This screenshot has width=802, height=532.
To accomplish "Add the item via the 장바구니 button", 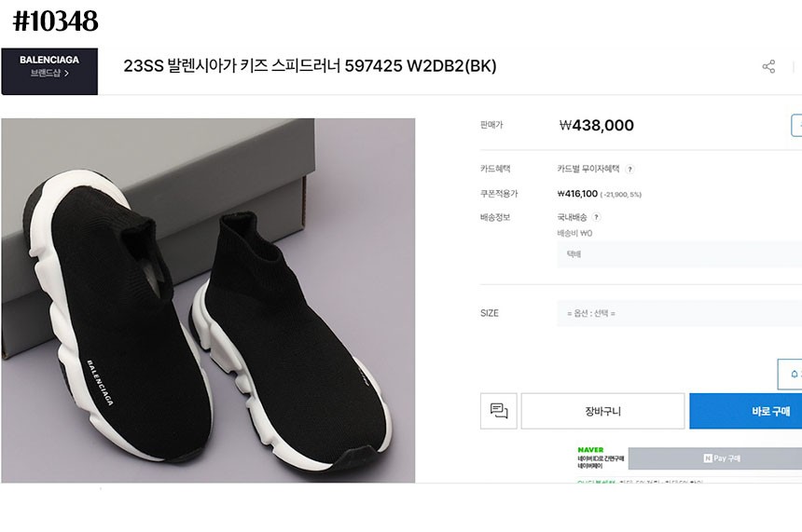I will pyautogui.click(x=602, y=411).
